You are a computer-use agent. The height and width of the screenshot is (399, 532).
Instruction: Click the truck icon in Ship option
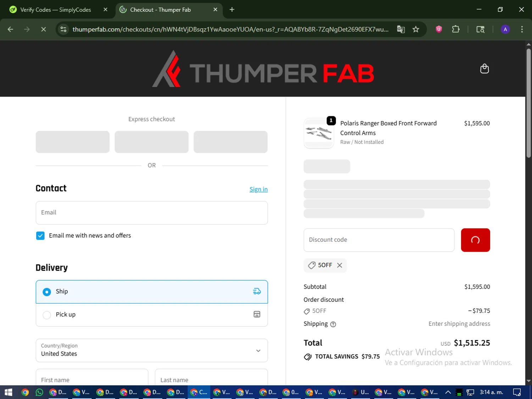coord(257,292)
